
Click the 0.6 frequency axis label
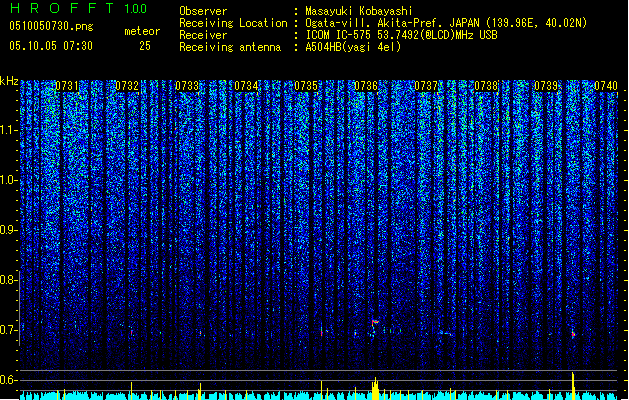(7, 380)
